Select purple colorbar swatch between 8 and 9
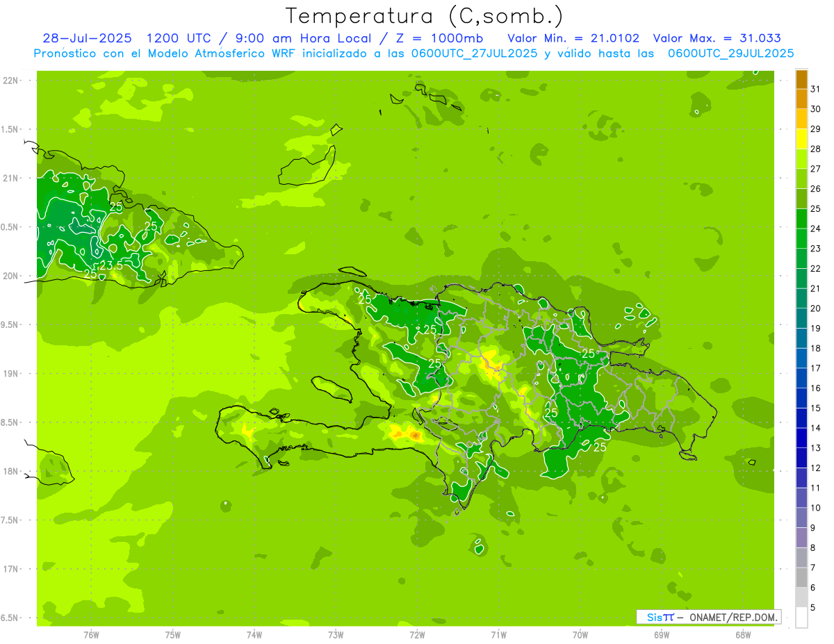The width and height of the screenshot is (834, 644). tap(801, 538)
